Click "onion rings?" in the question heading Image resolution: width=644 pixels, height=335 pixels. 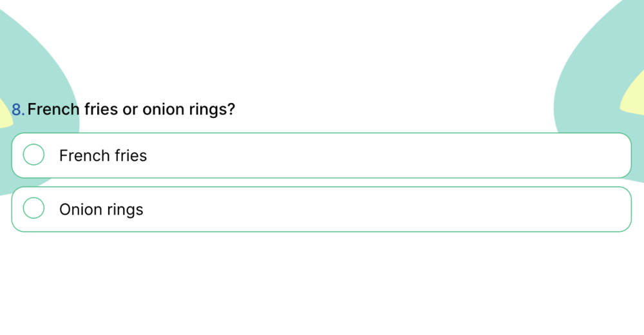(x=189, y=110)
